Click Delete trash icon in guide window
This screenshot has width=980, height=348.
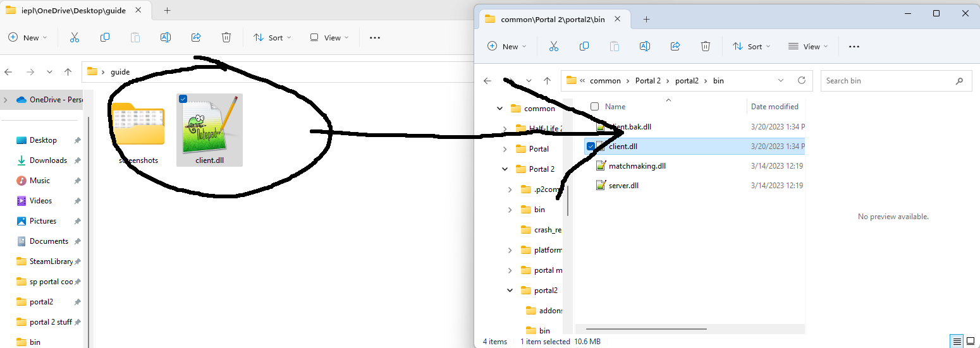(x=226, y=38)
